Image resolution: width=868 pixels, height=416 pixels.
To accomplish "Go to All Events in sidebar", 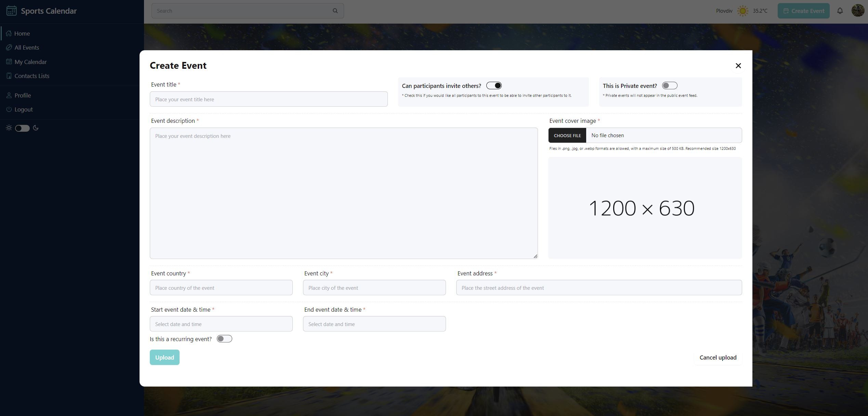I will (27, 48).
